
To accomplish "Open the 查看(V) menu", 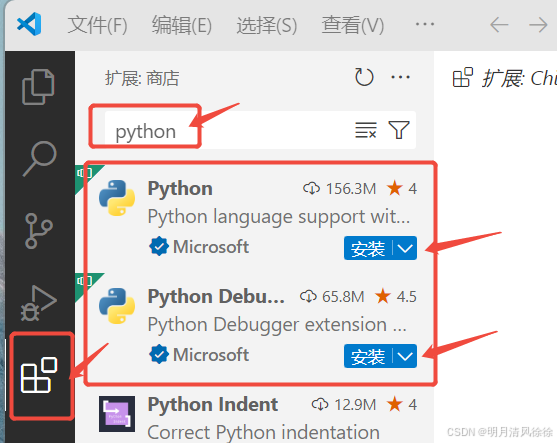I will click(353, 25).
